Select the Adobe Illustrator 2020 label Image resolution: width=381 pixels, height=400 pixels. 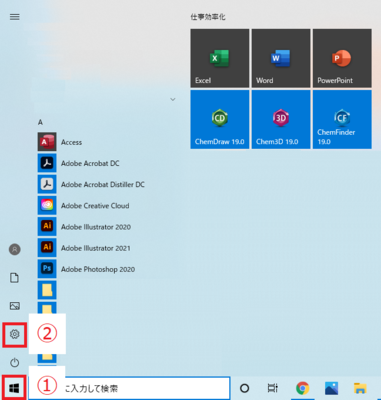(x=96, y=227)
